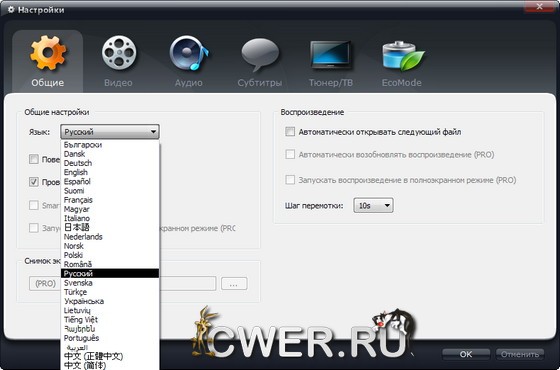Choose Українська from the language list
This screenshot has width=560, height=370.
[x=110, y=301]
